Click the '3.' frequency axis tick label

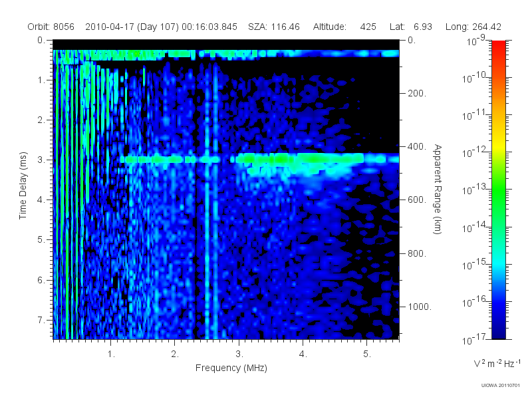point(239,354)
